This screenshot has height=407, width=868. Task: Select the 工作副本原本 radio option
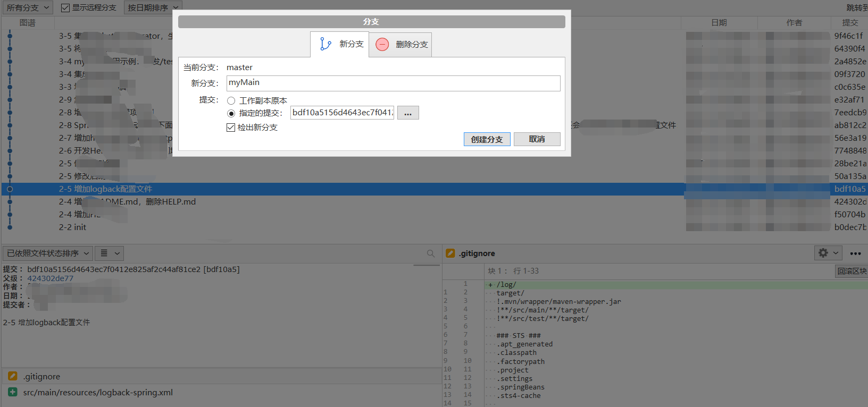point(231,100)
